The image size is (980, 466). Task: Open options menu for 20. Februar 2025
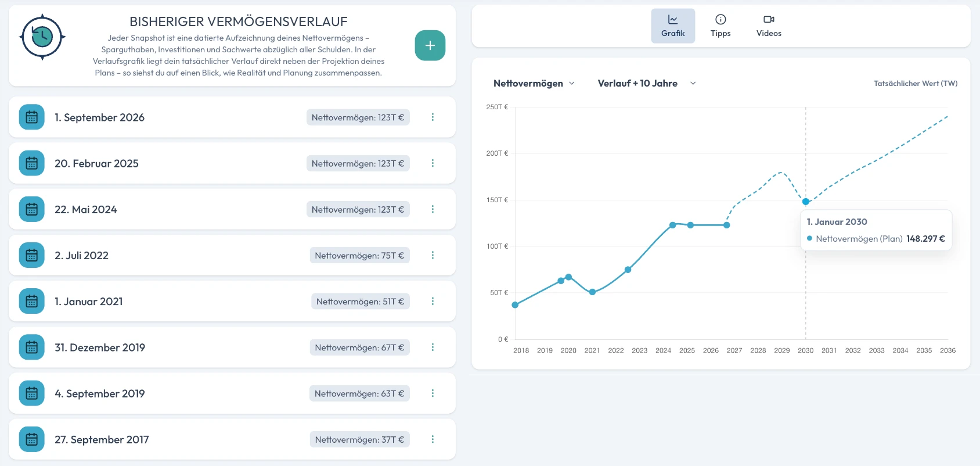(x=433, y=163)
